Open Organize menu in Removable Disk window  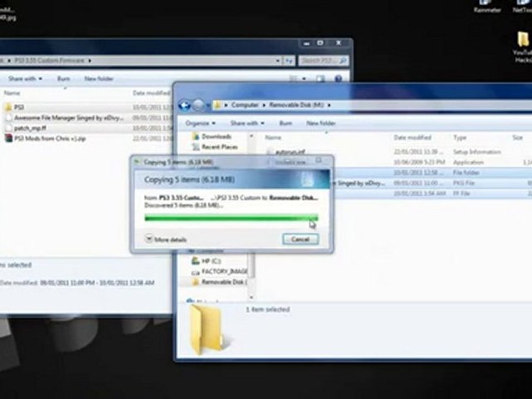coord(200,123)
